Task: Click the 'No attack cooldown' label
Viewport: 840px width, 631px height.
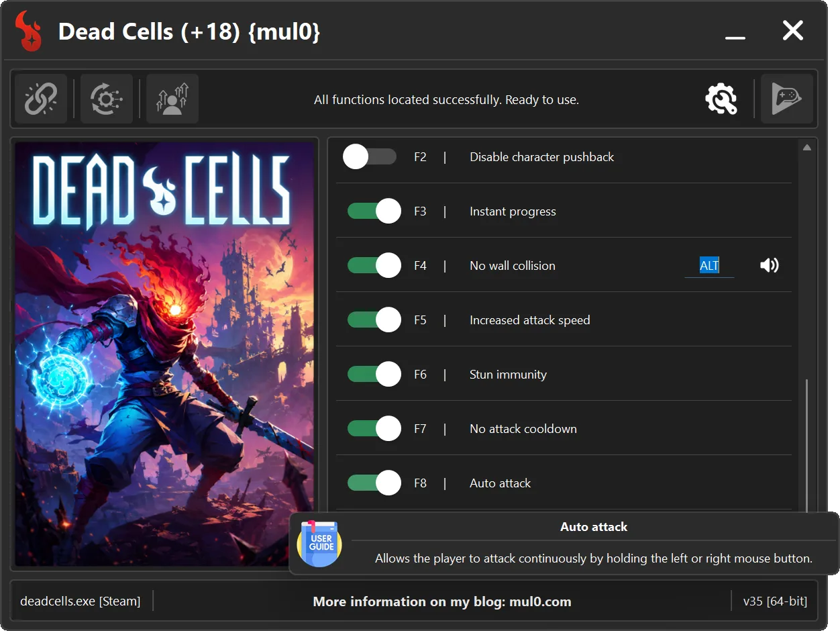Action: click(523, 429)
